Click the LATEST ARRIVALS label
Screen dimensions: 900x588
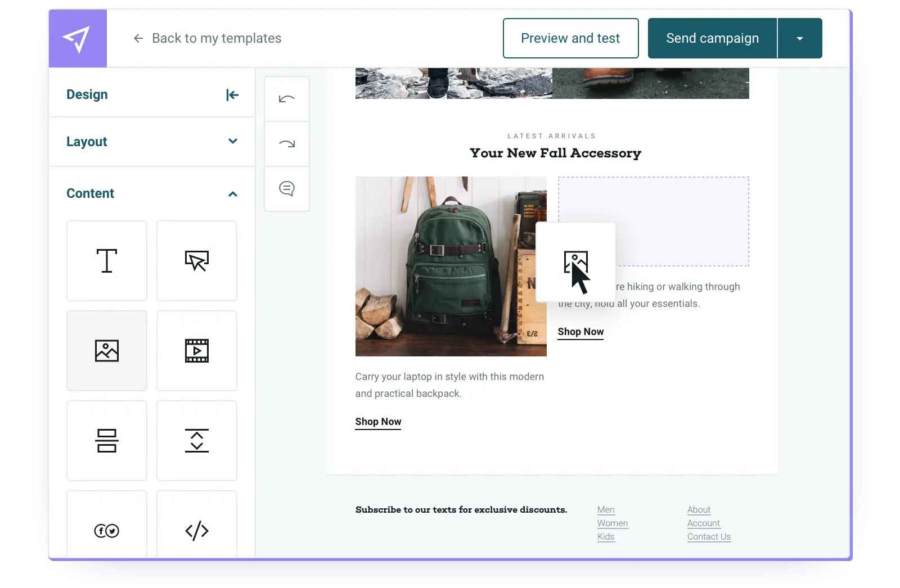point(551,136)
